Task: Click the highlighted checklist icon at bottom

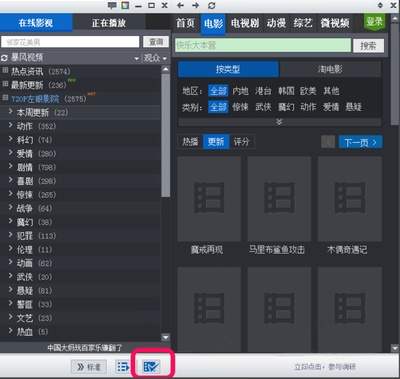Action: coord(151,367)
